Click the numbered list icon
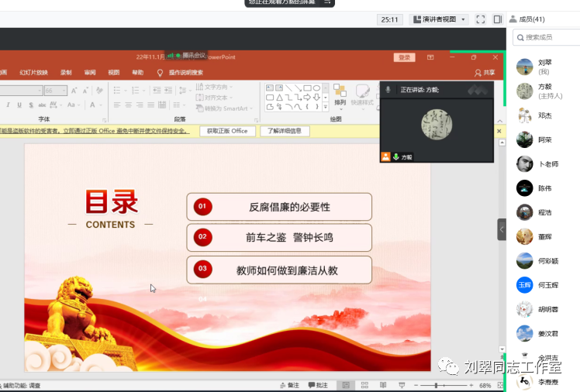 136,90
